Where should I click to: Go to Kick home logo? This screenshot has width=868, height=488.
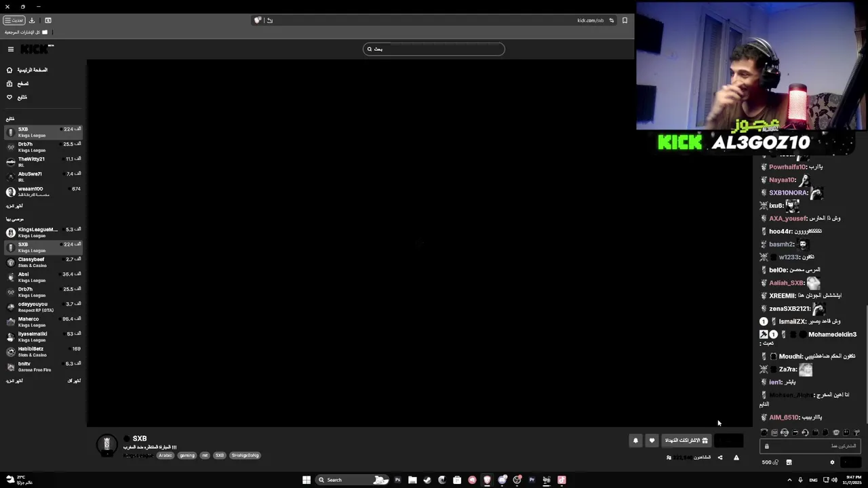tap(37, 49)
